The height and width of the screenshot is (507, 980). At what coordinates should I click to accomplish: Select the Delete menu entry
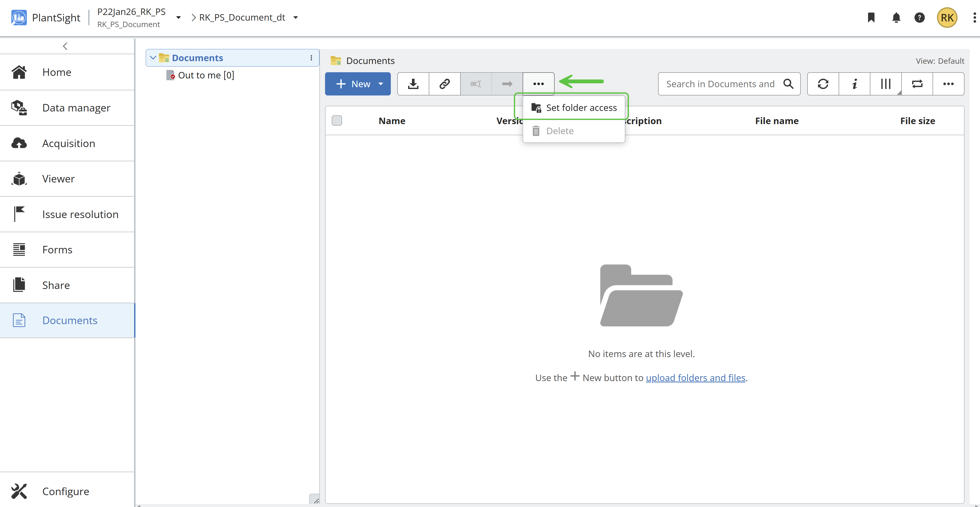tap(560, 131)
